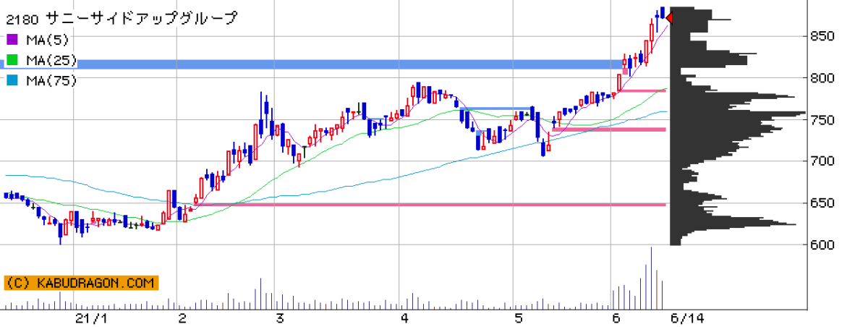Click the green MA(25) legend swatch

[x=12, y=60]
